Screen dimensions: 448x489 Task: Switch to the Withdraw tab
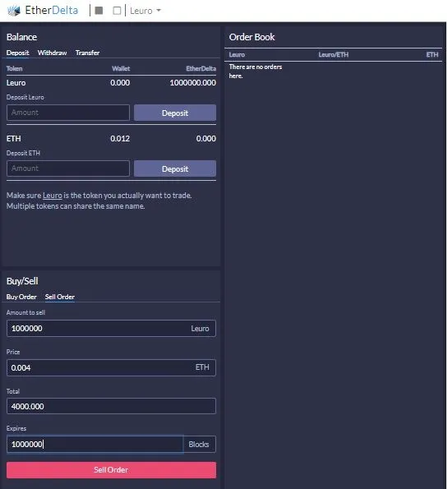pyautogui.click(x=52, y=53)
